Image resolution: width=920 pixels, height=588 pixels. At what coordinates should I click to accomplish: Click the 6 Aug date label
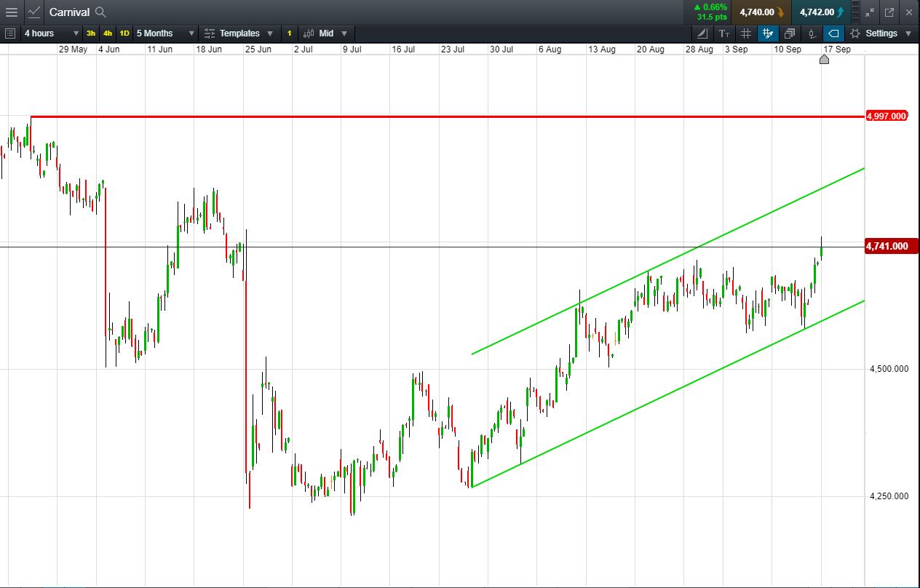550,49
